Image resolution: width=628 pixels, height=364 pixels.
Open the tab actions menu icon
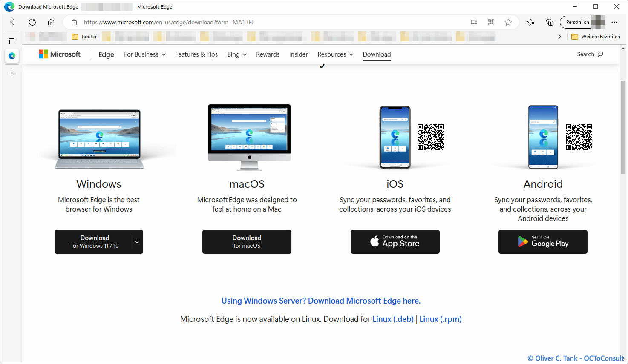click(12, 41)
